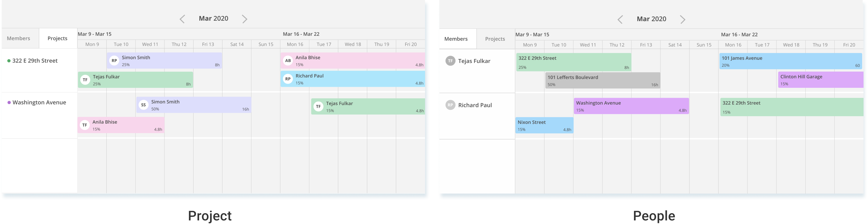Screen dimensions: 868x224
Task: Click the Mar 2020 label in People view
Action: [x=651, y=19]
